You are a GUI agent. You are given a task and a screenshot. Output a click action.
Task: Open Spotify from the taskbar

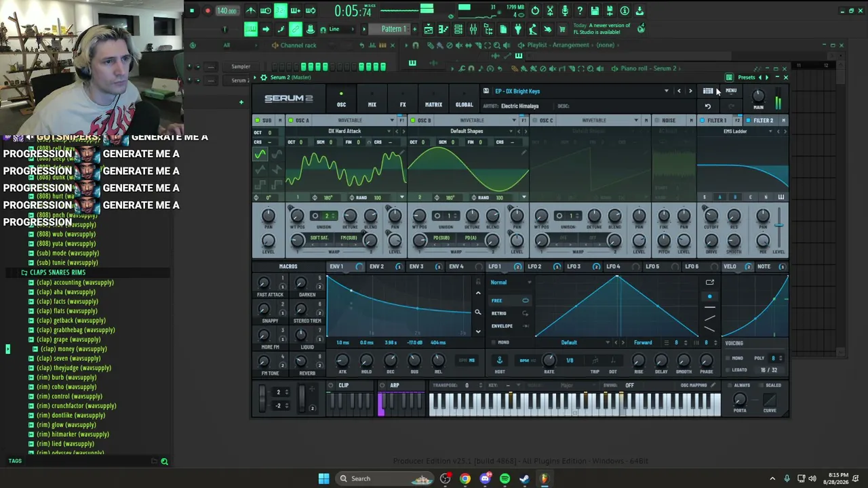click(505, 479)
